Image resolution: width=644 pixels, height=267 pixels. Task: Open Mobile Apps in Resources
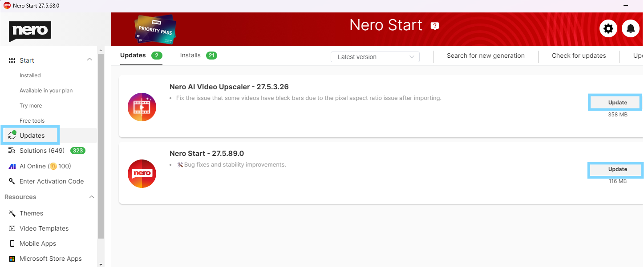point(38,243)
